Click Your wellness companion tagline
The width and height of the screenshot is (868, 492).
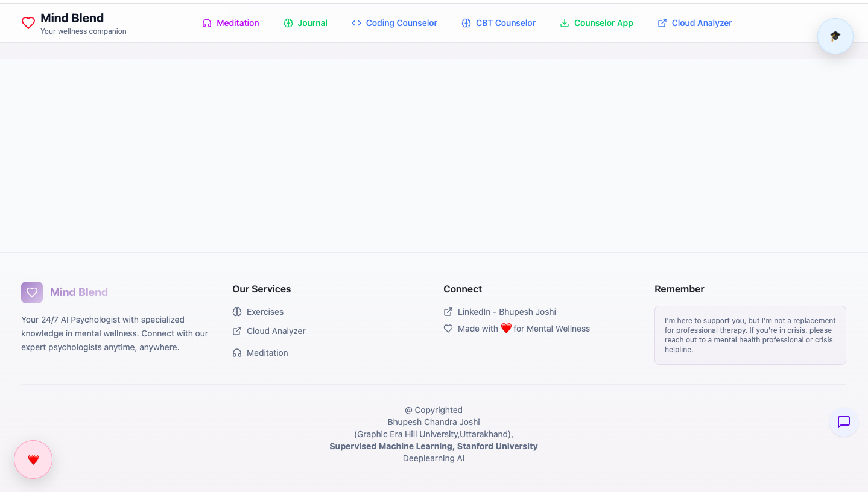pyautogui.click(x=83, y=31)
